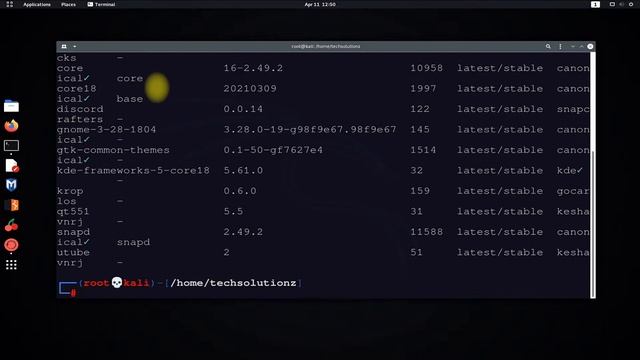Maximize the terminal window
Viewport: 640px width, 360px height.
(x=582, y=47)
